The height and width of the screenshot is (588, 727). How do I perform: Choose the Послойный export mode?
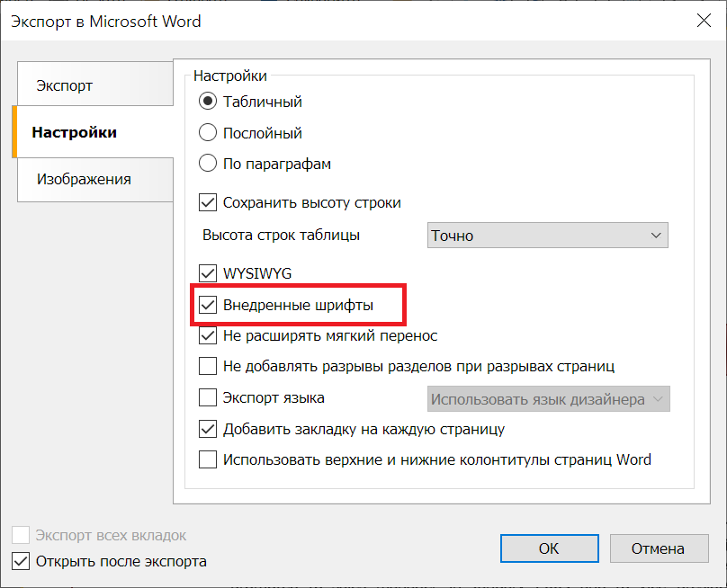(x=208, y=133)
